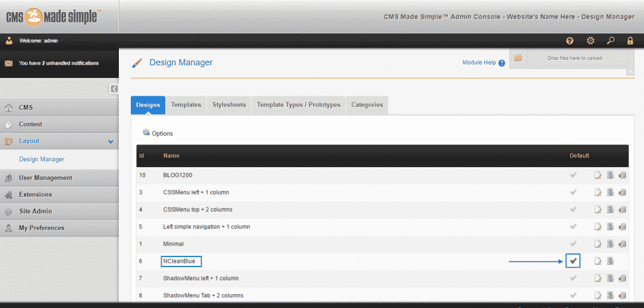Expand the My Preferences section
Screen dimensions: 644x308
click(x=59, y=228)
